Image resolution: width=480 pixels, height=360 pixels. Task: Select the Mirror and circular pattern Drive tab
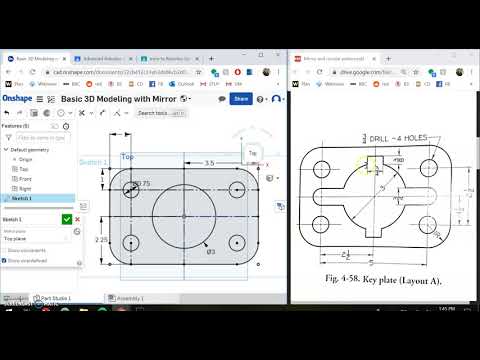tap(335, 59)
